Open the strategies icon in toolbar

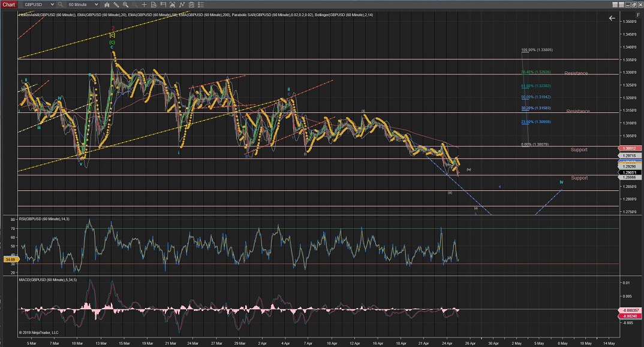click(x=182, y=4)
